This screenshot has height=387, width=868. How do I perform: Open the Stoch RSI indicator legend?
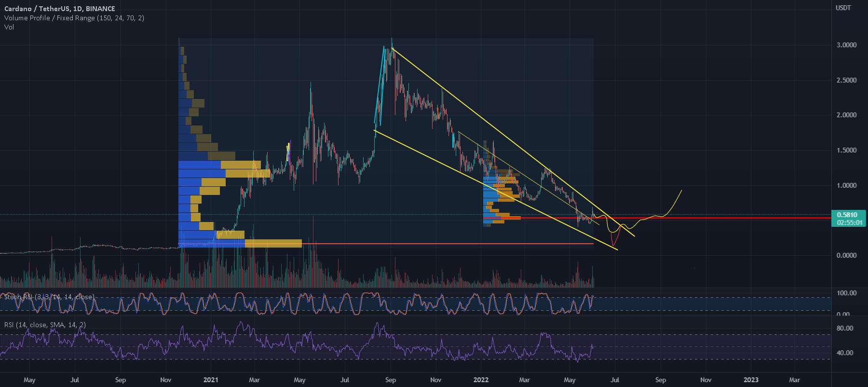(x=49, y=297)
